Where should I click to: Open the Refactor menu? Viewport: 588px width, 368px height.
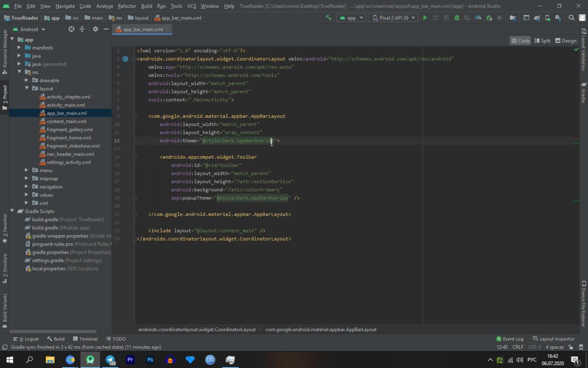click(x=127, y=6)
